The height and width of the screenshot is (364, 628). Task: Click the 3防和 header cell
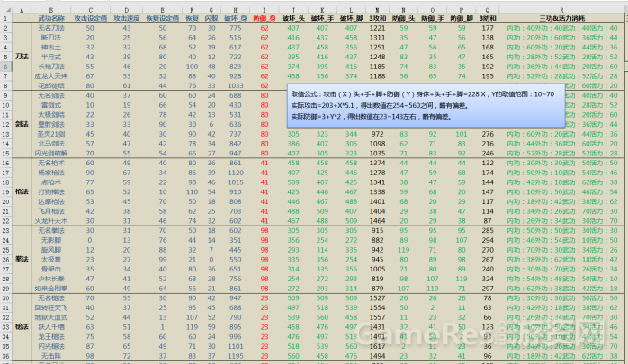(488, 18)
